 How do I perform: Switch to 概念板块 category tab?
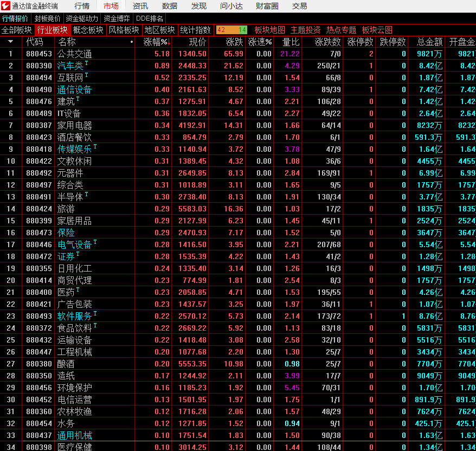88,30
